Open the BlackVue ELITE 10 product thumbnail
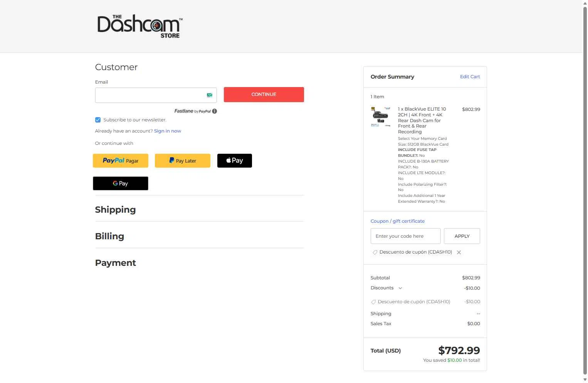588x383 pixels. [381, 117]
